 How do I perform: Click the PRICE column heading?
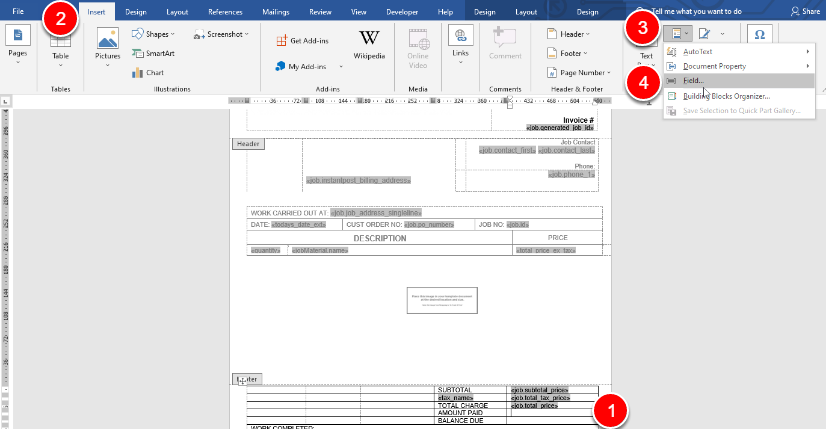click(x=557, y=238)
